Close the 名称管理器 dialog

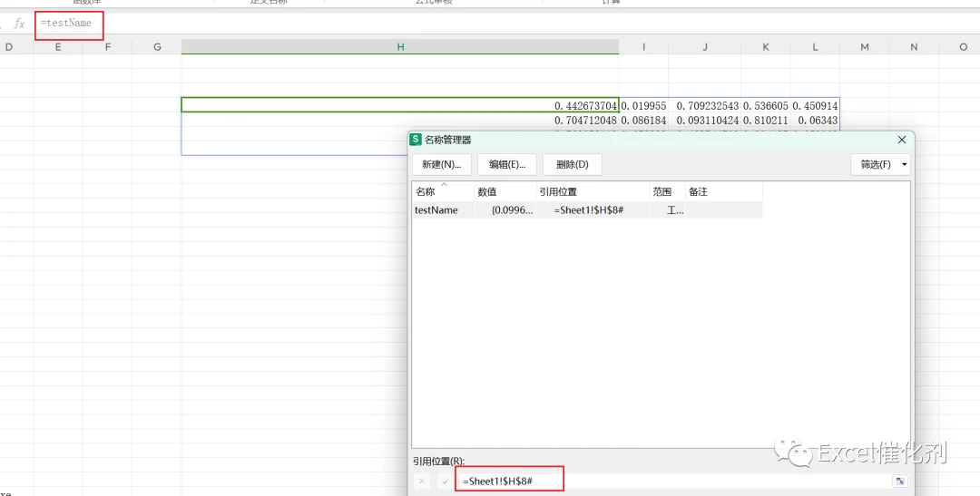[901, 140]
